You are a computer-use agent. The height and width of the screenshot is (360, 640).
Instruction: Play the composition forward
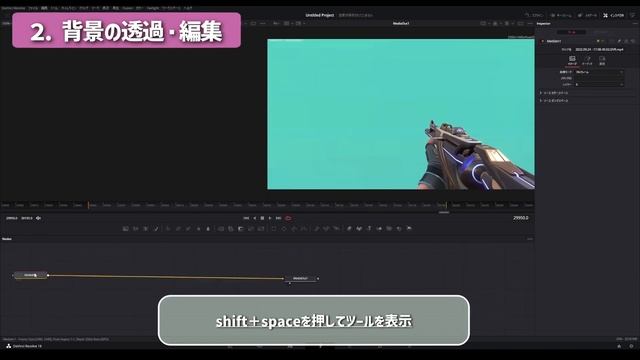[270, 218]
